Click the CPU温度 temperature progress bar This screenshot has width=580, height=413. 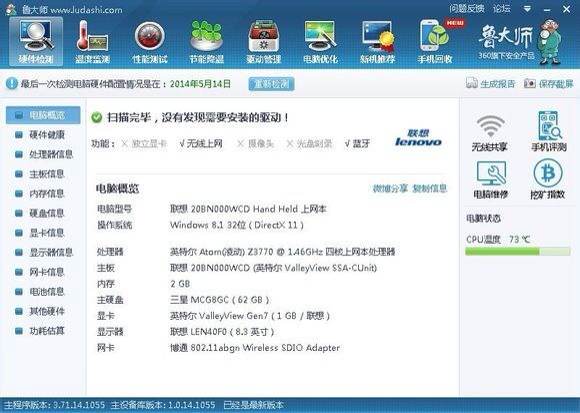coord(517,252)
